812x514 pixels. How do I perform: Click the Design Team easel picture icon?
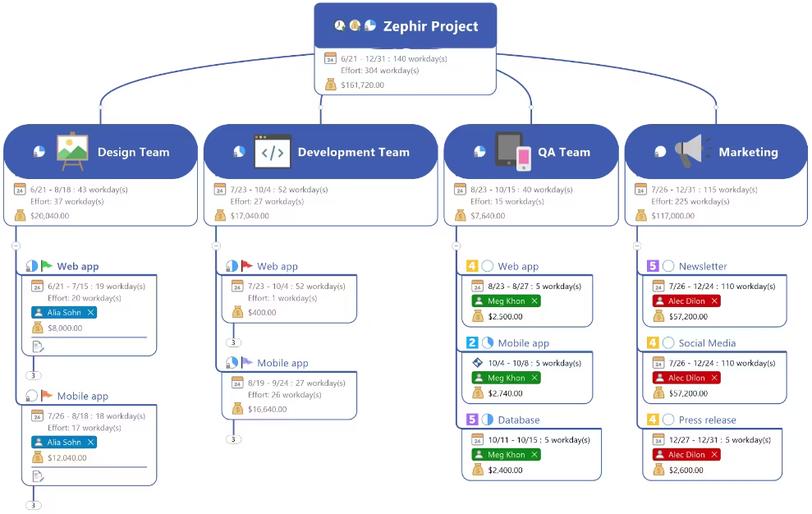[x=72, y=151]
